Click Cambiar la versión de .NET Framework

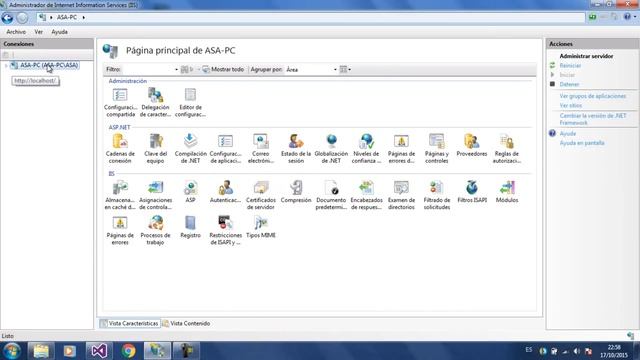coord(593,119)
